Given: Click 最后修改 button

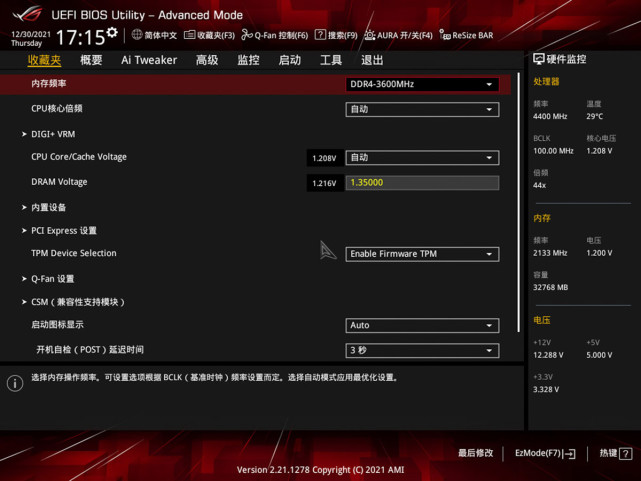Looking at the screenshot, I should click(475, 453).
